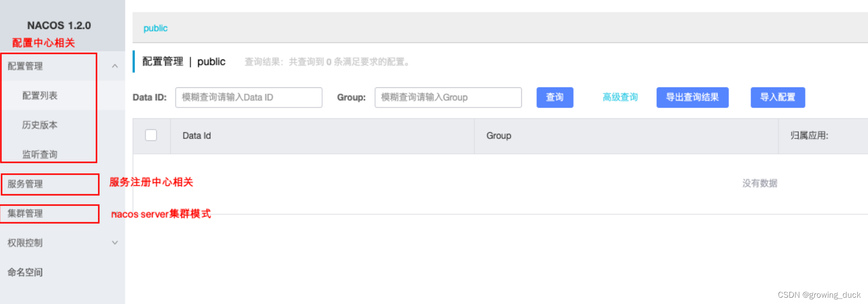Image resolution: width=868 pixels, height=304 pixels.
Task: Expand the 权限控制 menu chevron
Action: [x=115, y=243]
